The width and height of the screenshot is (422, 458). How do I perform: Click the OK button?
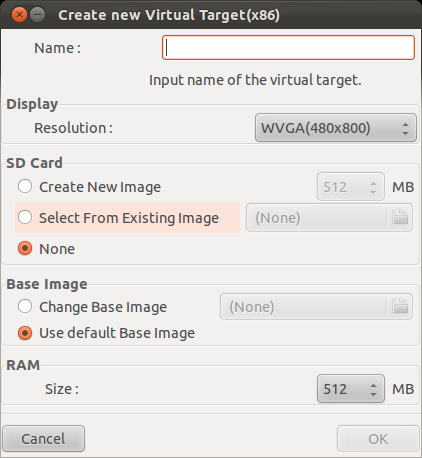(x=378, y=439)
